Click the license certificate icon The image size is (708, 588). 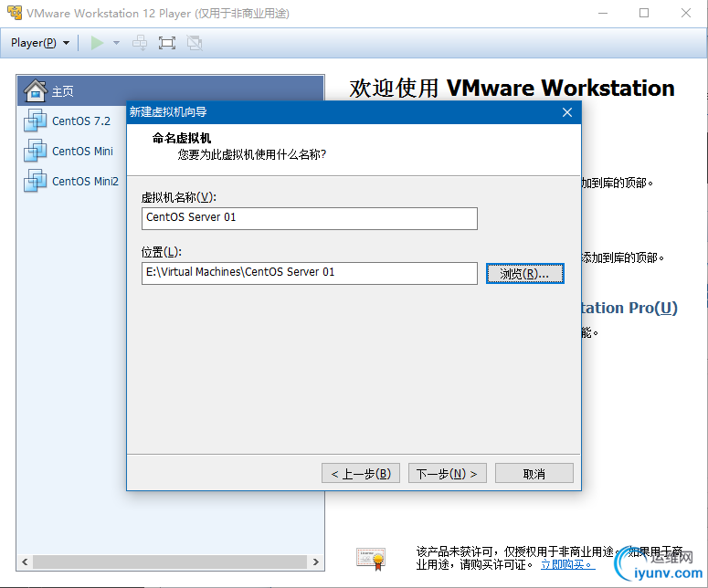[x=371, y=559]
